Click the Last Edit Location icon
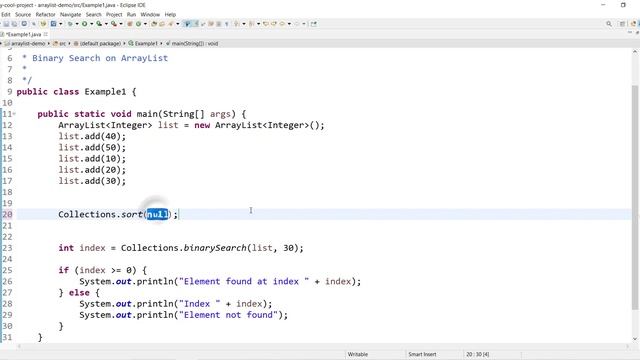 (x=266, y=24)
